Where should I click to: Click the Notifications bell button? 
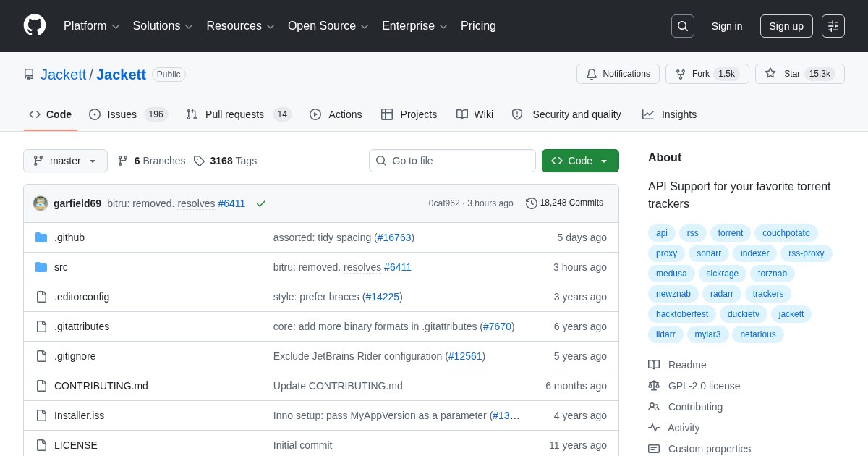click(x=618, y=74)
